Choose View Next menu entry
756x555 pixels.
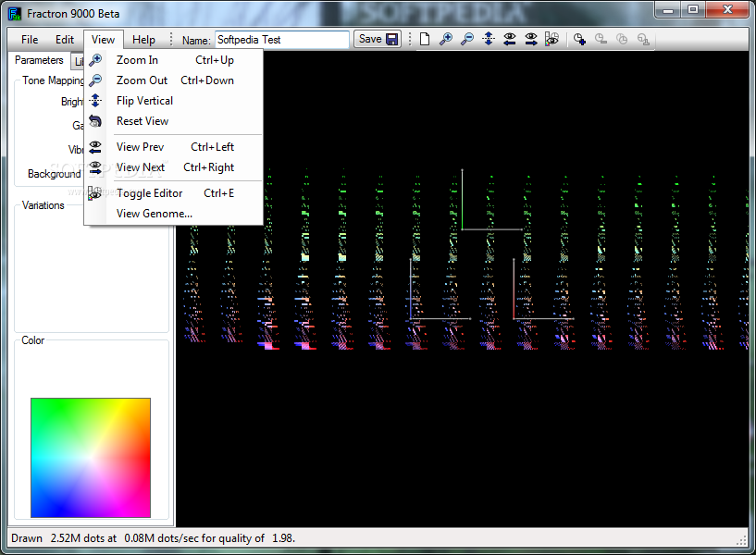coord(141,167)
